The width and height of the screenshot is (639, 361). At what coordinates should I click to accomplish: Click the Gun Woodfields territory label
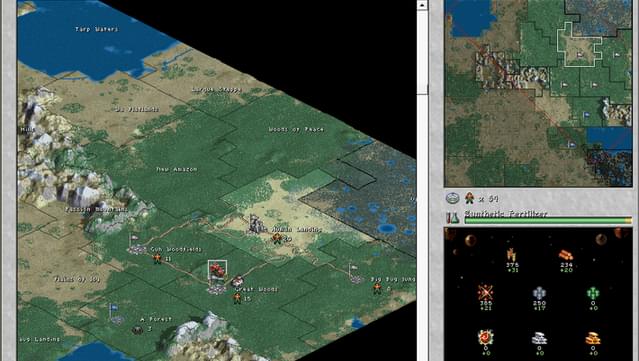tap(176, 249)
